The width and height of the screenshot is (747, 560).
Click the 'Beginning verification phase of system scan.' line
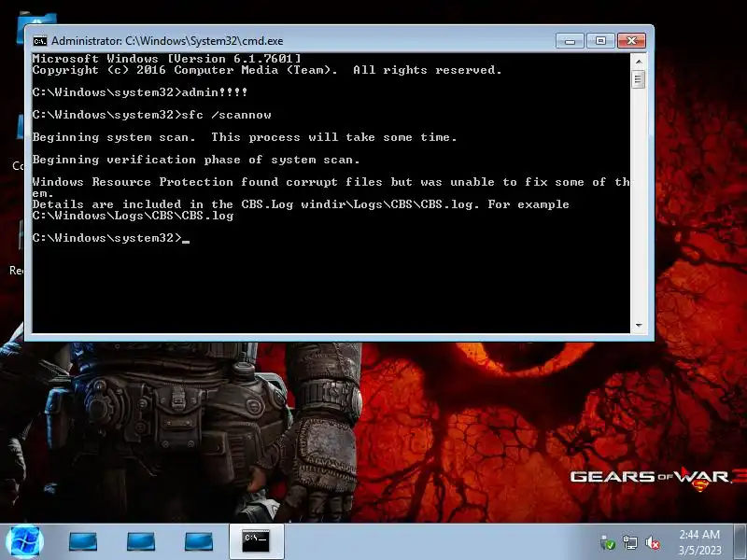(196, 160)
